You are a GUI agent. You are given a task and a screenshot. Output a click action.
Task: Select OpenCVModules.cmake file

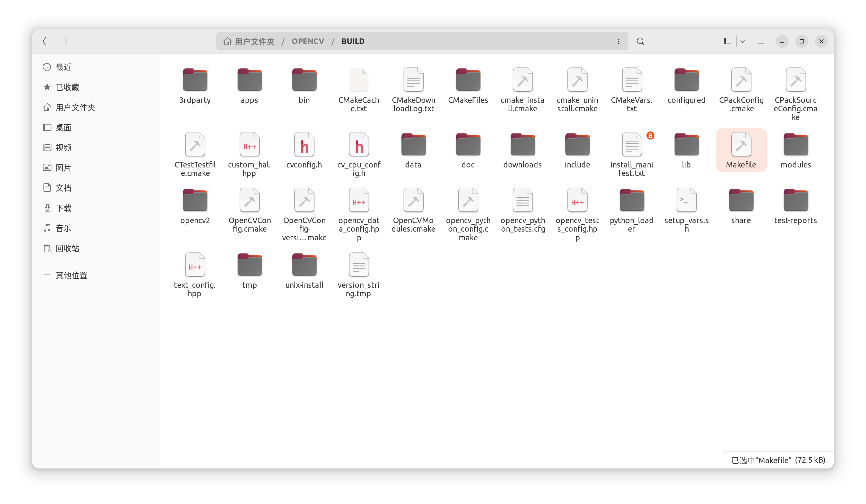(413, 210)
